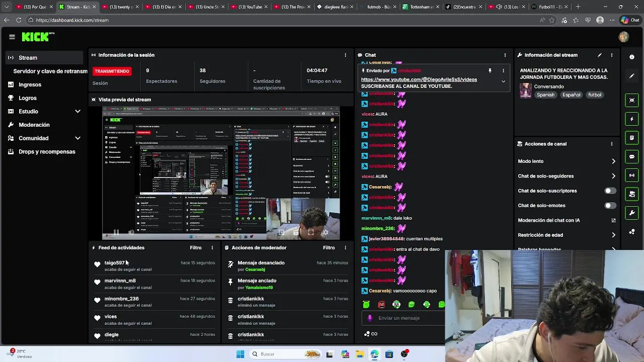Reload the page with browser refresh button
The height and width of the screenshot is (362, 644).
tap(19, 20)
